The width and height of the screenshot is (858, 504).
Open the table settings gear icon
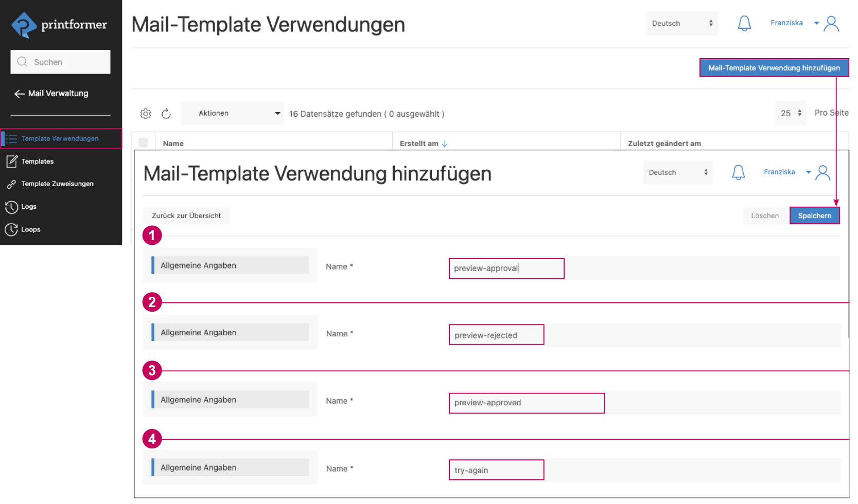coord(146,113)
